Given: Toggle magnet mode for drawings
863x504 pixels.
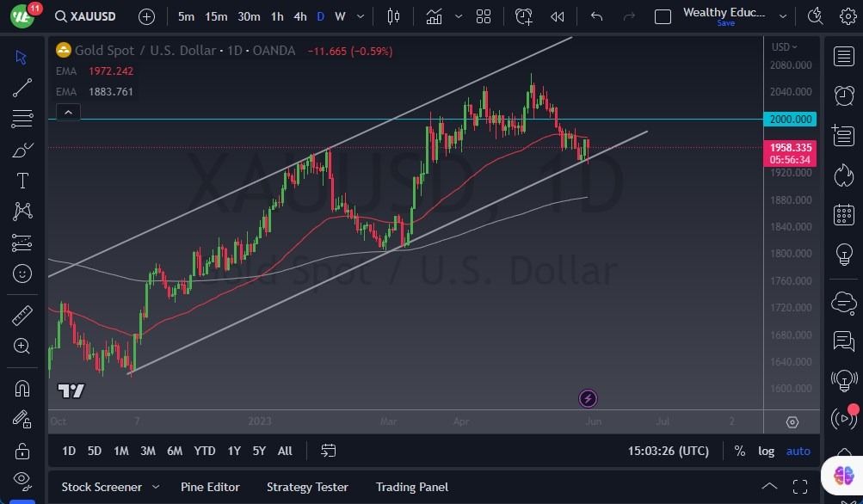Looking at the screenshot, I should tap(22, 388).
